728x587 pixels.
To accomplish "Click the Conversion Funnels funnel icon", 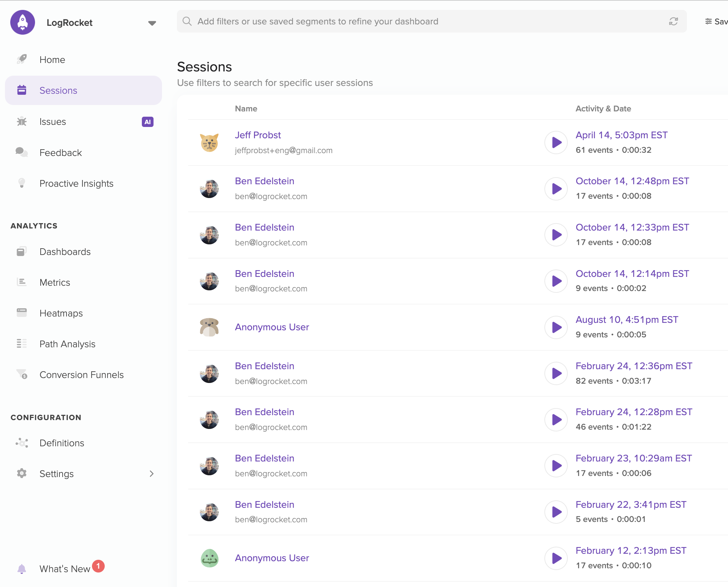I will coord(22,374).
